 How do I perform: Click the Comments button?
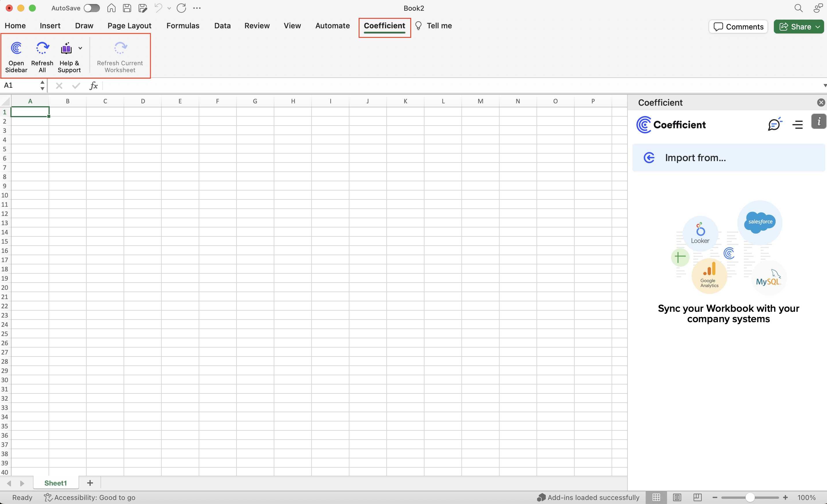pyautogui.click(x=738, y=27)
